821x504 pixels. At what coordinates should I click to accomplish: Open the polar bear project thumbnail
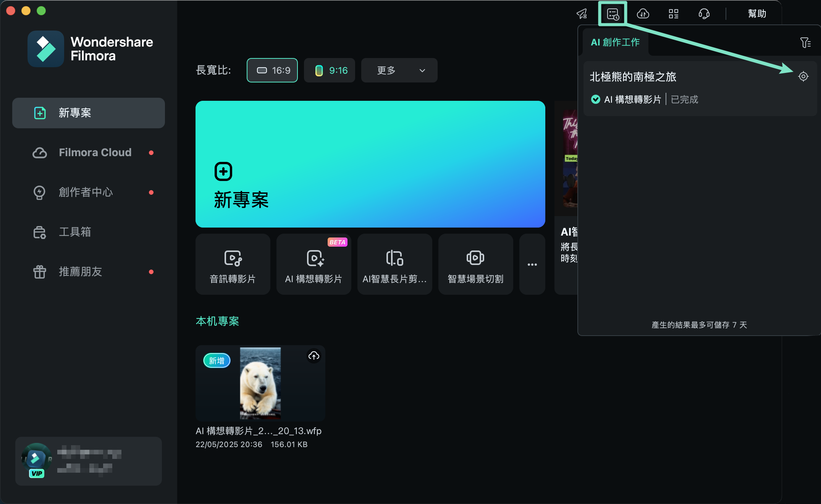[260, 383]
